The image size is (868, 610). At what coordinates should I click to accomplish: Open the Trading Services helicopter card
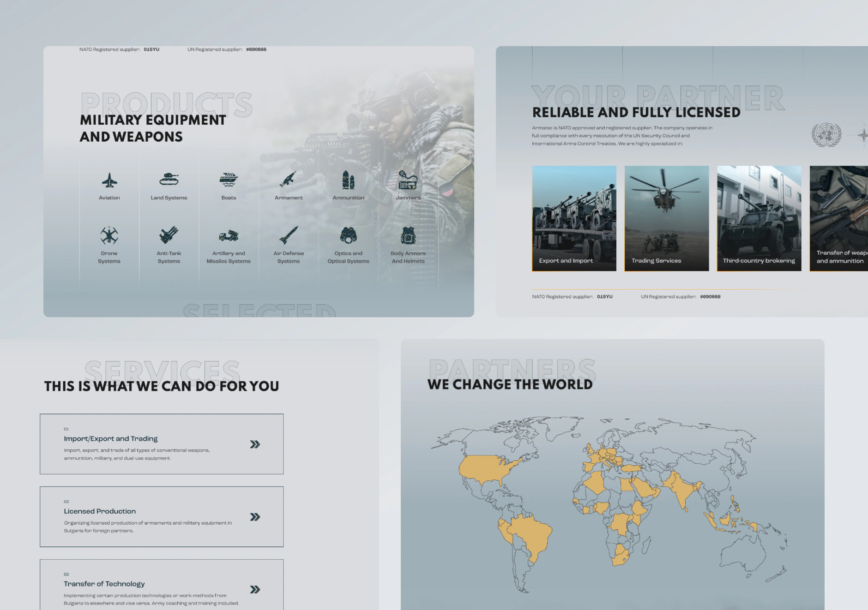tap(667, 218)
